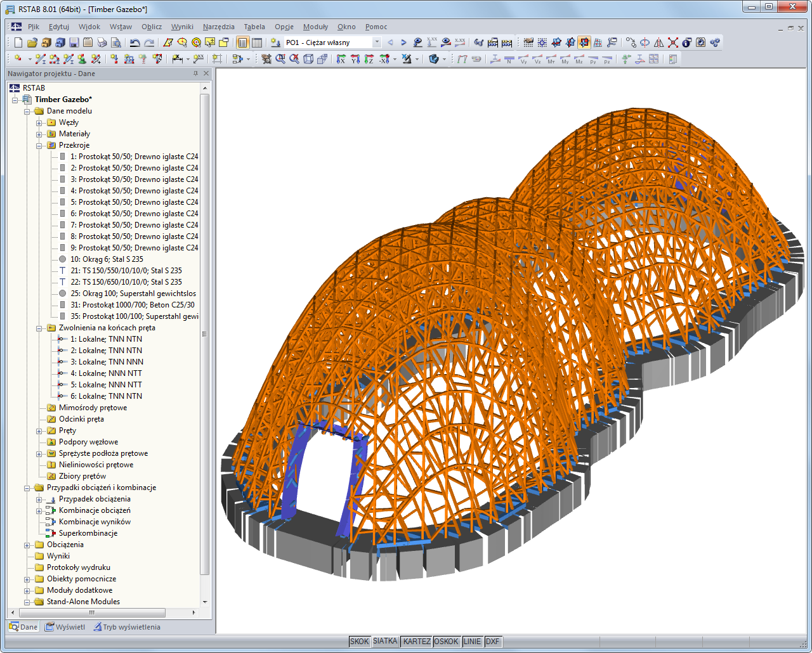Image resolution: width=812 pixels, height=653 pixels.
Task: Click the N internal force icon
Action: 509,59
